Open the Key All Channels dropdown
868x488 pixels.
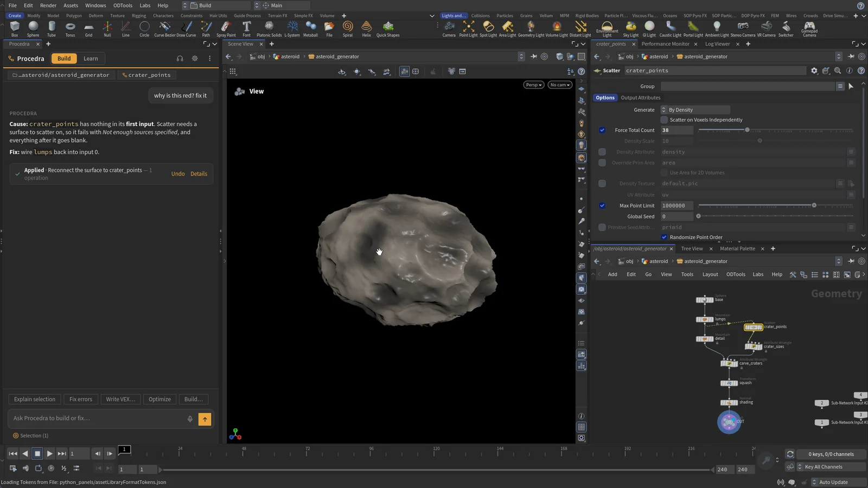coord(830,467)
